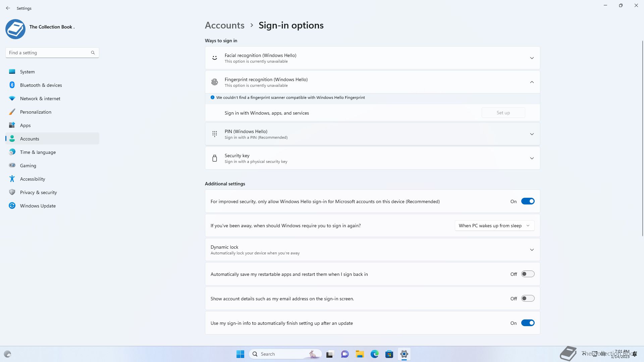Toggle Windows Hello only sign-in switch
The height and width of the screenshot is (362, 644).
[528, 201]
